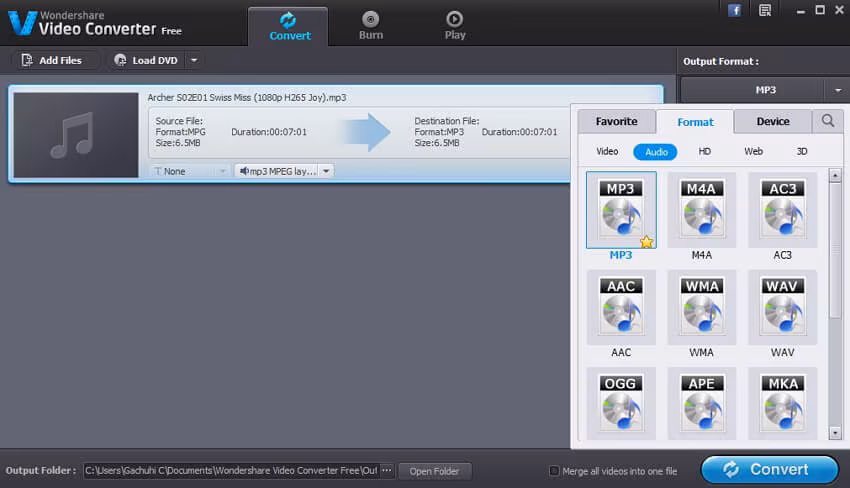
Task: Minimize the Video Converter window
Action: click(801, 11)
